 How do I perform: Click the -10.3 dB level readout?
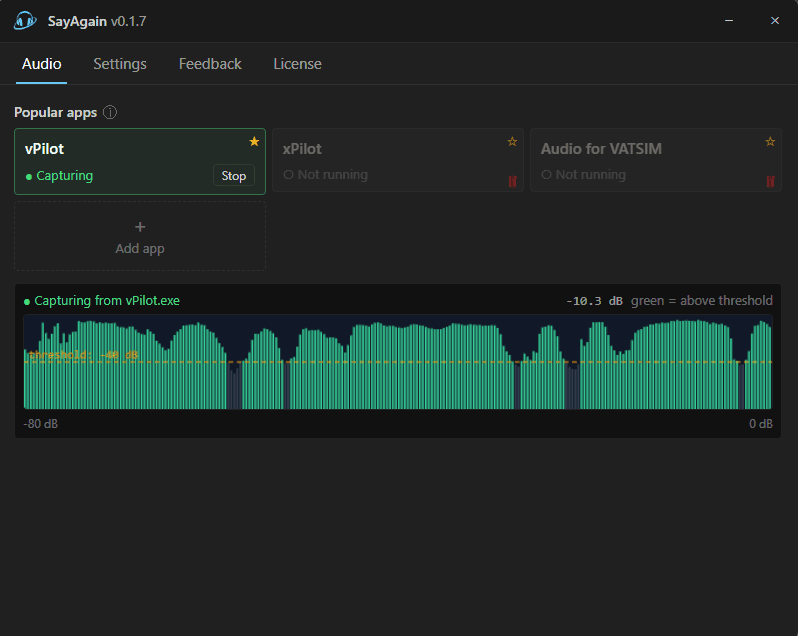(x=594, y=301)
